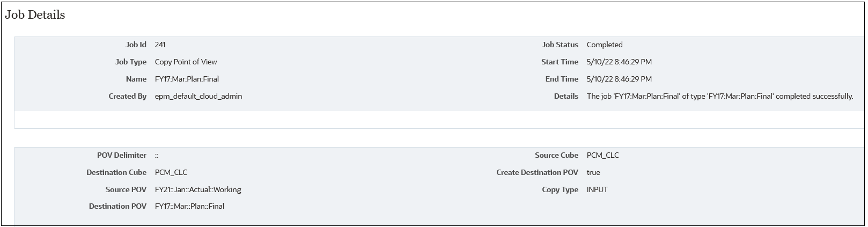
Task: Click the Destination POV label
Action: 117,207
